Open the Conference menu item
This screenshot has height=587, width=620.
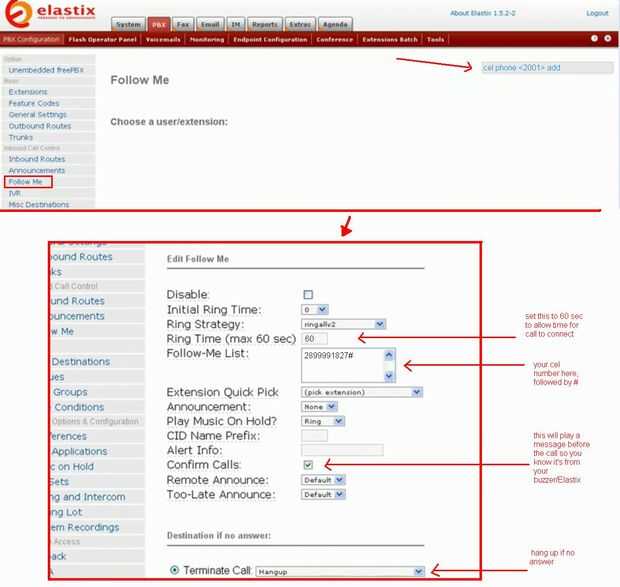(335, 40)
